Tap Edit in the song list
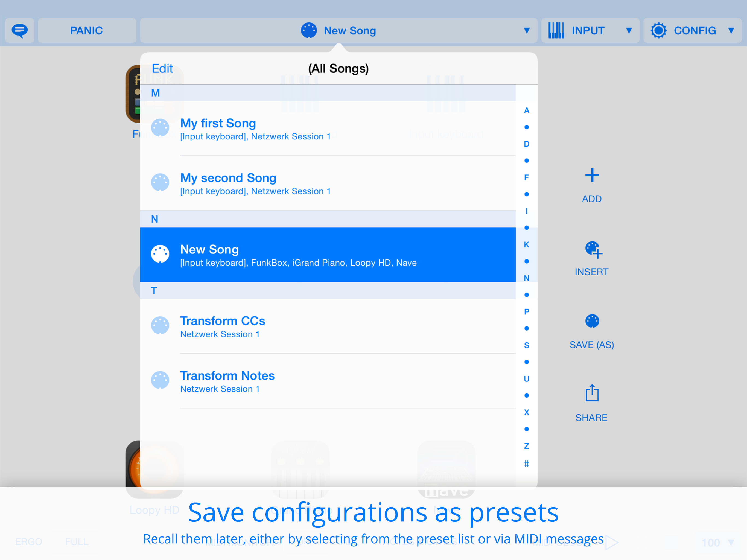The image size is (747, 560). [x=162, y=69]
